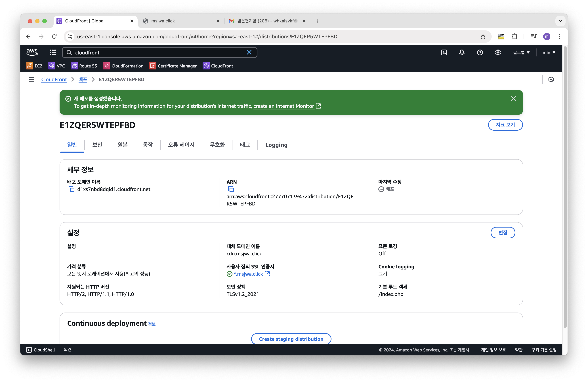Dismiss the green success banner
The width and height of the screenshot is (588, 382).
[513, 99]
